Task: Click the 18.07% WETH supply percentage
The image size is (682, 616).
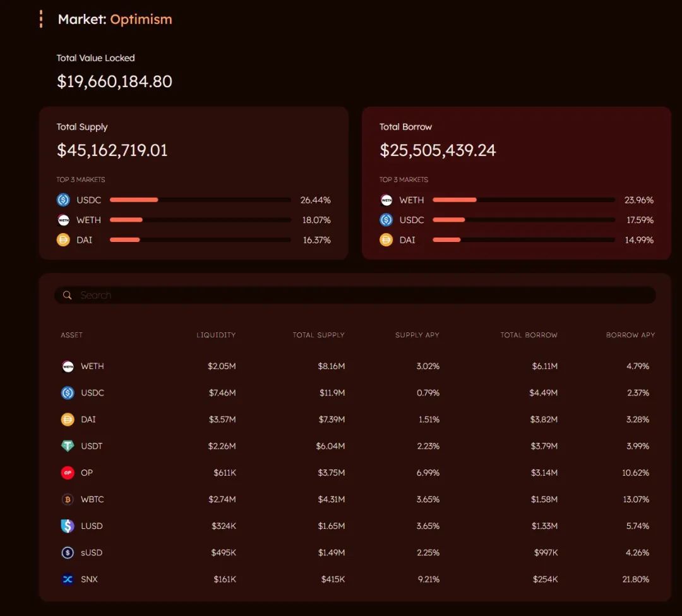Action: (316, 220)
